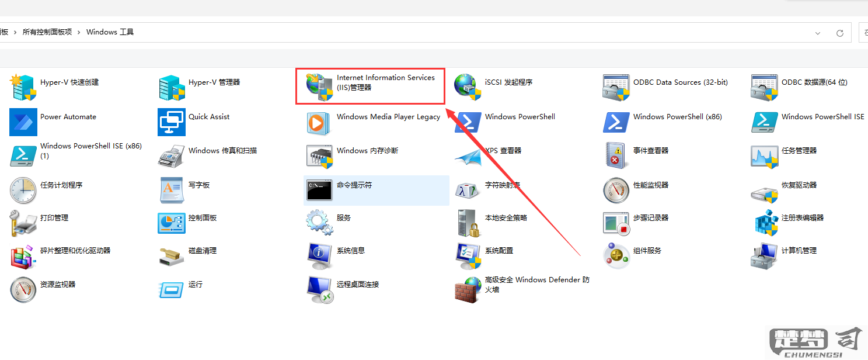Click the "远程桌面连接" label text

click(x=358, y=285)
